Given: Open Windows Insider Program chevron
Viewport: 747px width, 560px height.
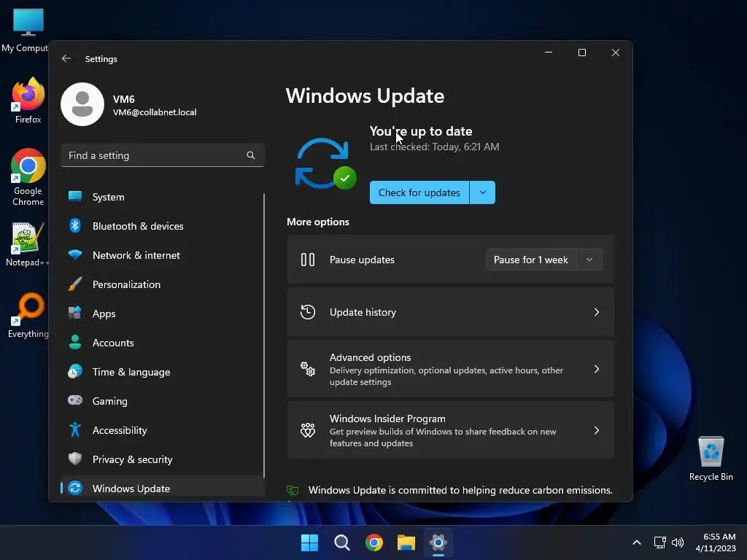Looking at the screenshot, I should point(597,430).
